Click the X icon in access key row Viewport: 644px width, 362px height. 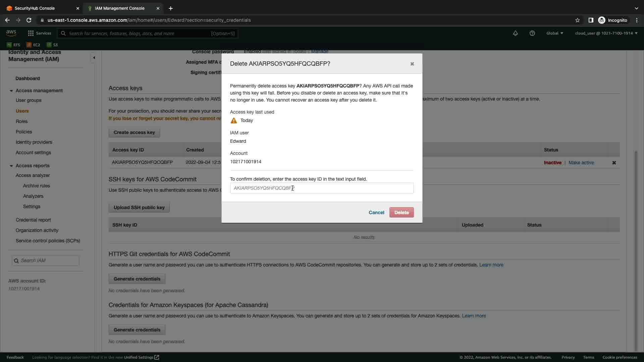pyautogui.click(x=614, y=163)
